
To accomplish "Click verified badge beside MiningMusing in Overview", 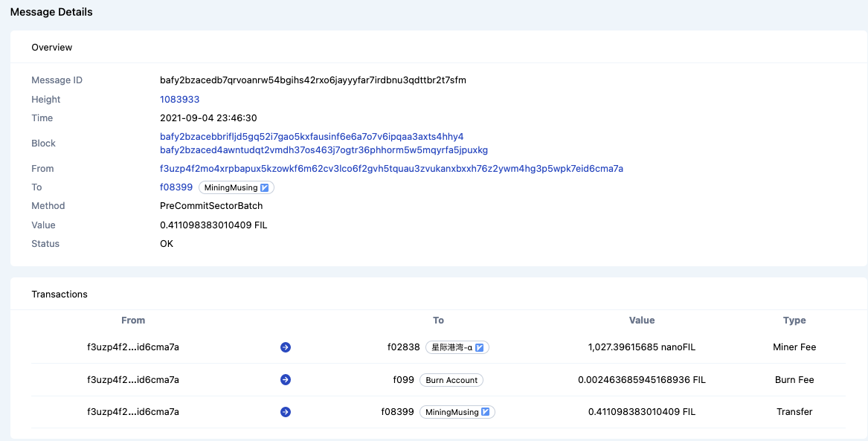I will tap(265, 187).
